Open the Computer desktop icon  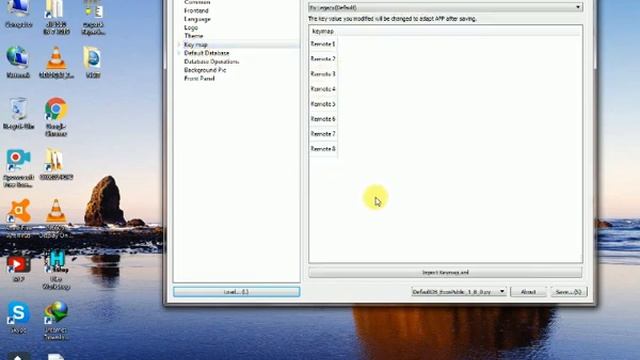coord(18,12)
